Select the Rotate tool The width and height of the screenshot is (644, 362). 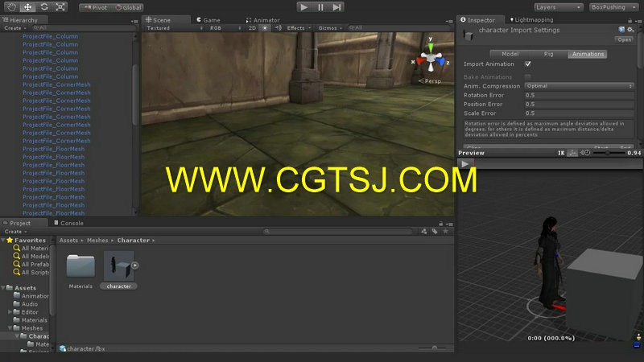click(x=44, y=7)
